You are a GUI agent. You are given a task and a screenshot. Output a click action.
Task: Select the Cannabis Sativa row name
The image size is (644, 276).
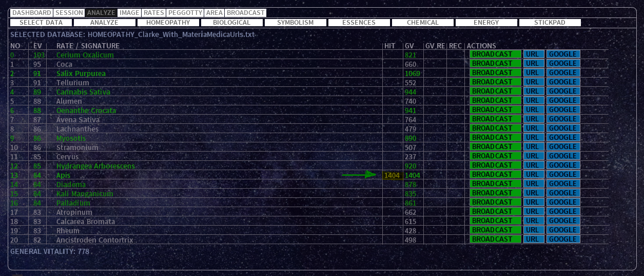point(83,92)
